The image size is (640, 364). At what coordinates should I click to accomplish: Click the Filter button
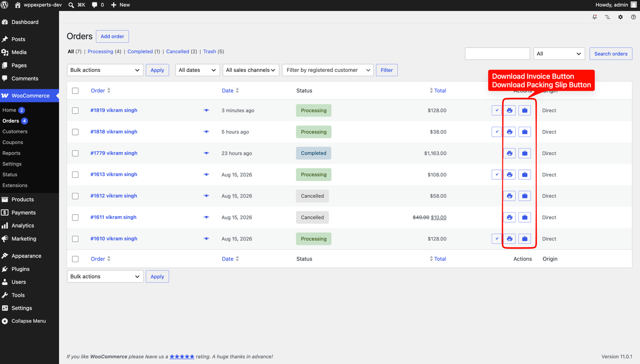tap(387, 70)
